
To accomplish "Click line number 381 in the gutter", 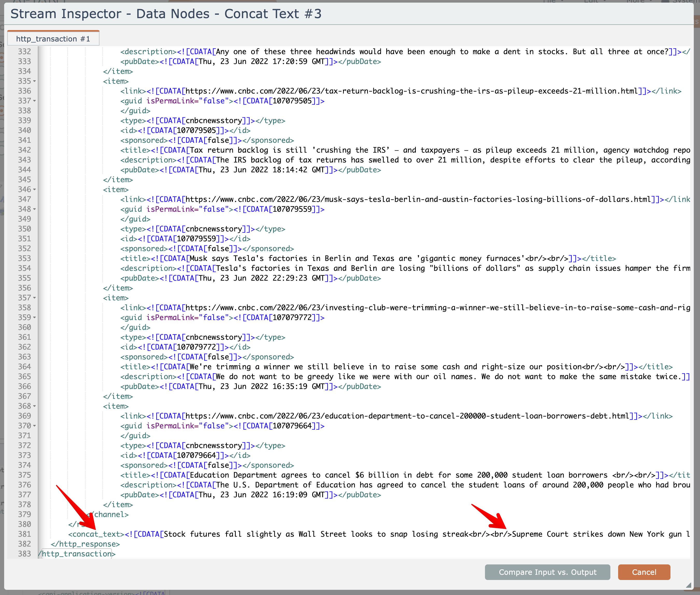I will click(24, 534).
